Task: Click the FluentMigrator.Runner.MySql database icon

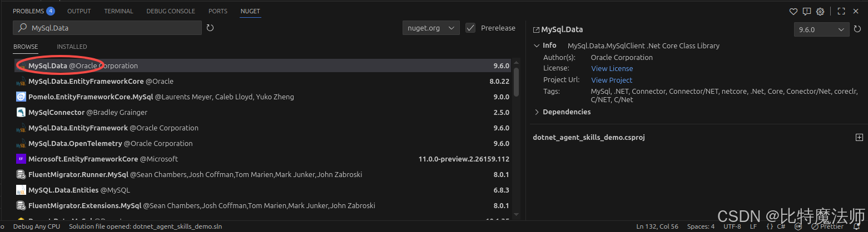Action: point(21,174)
